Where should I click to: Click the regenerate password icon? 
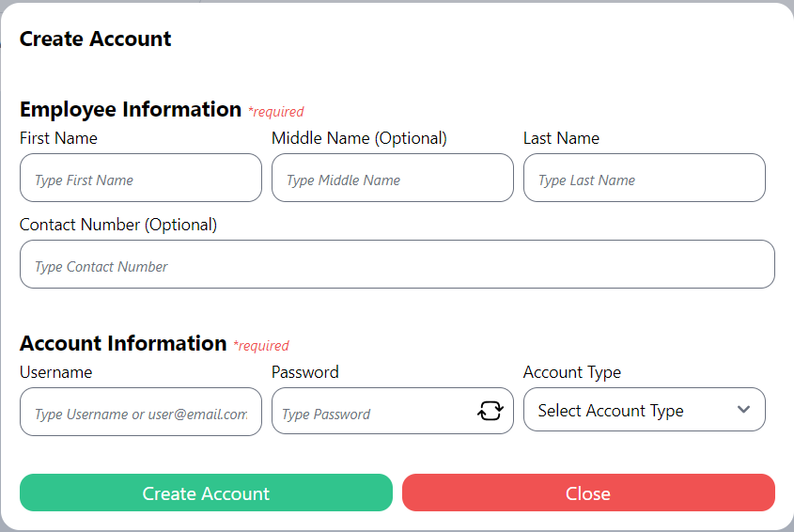click(490, 411)
